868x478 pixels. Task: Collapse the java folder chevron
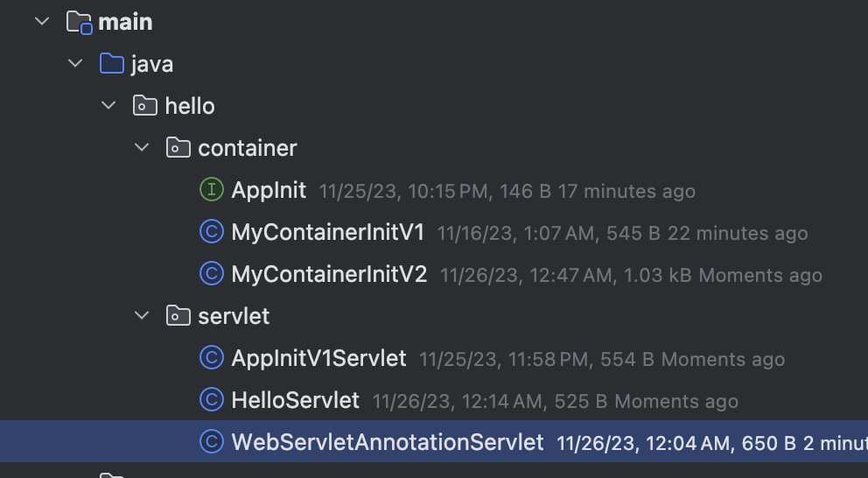(x=75, y=64)
